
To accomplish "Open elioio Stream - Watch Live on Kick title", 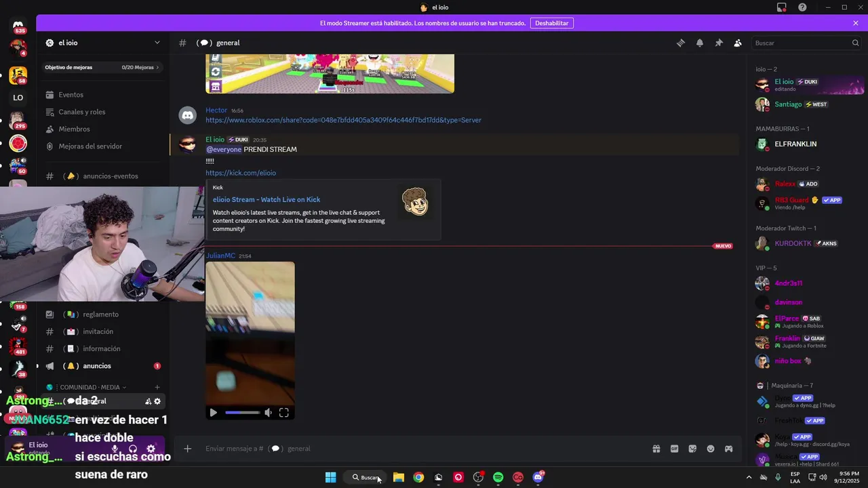I will tap(267, 199).
